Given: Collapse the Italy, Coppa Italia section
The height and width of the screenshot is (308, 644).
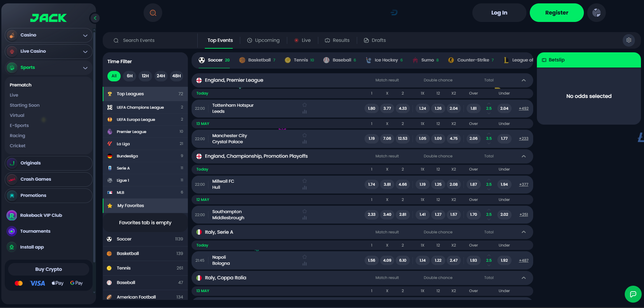Looking at the screenshot, I should [x=524, y=278].
